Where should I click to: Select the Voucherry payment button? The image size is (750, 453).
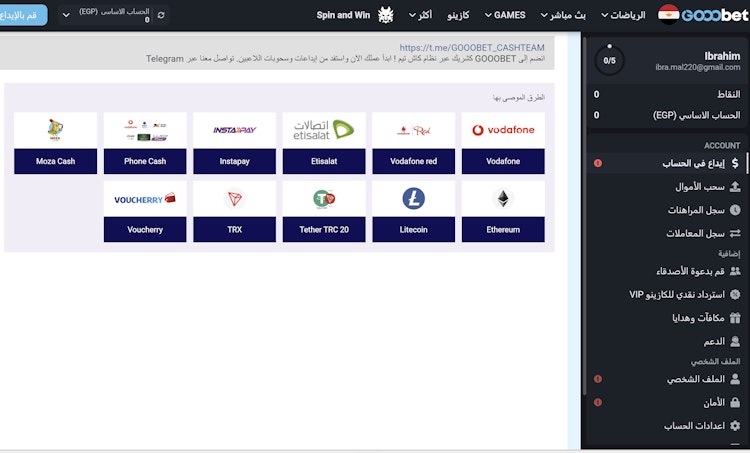145,230
